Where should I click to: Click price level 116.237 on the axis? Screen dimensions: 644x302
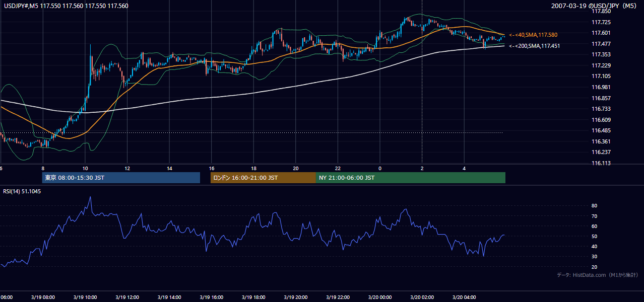pyautogui.click(x=601, y=152)
